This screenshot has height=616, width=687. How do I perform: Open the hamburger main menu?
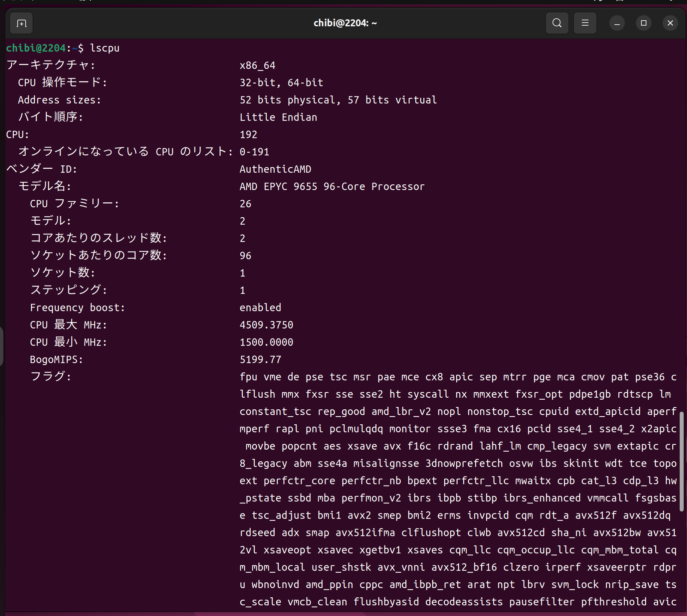coord(585,23)
